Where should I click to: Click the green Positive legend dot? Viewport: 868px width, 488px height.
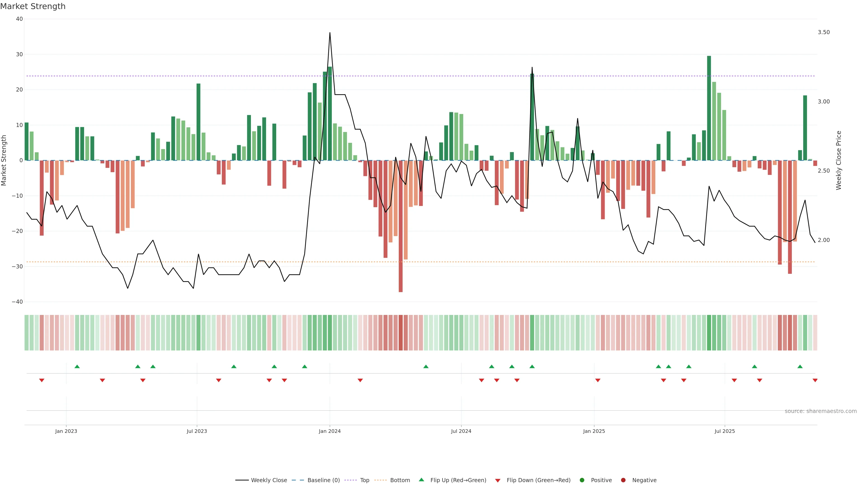[582, 480]
